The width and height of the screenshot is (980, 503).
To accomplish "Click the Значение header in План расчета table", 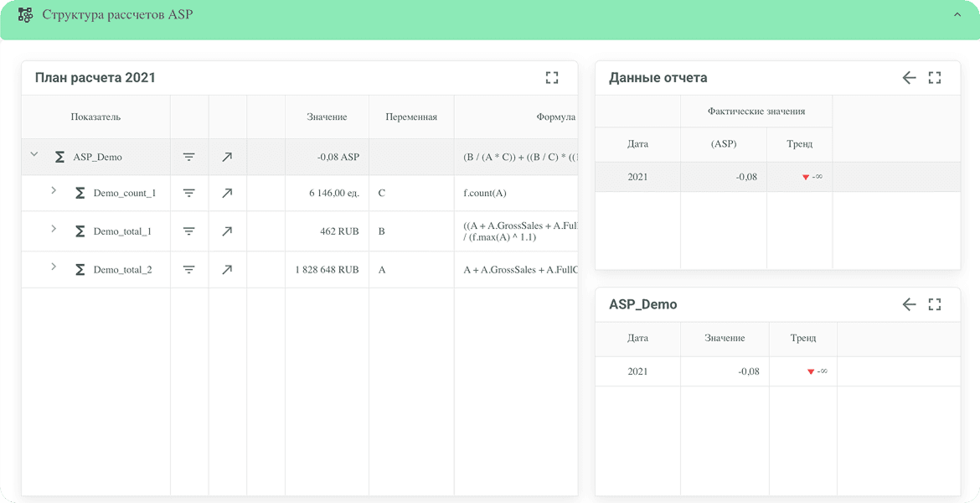I will click(327, 117).
